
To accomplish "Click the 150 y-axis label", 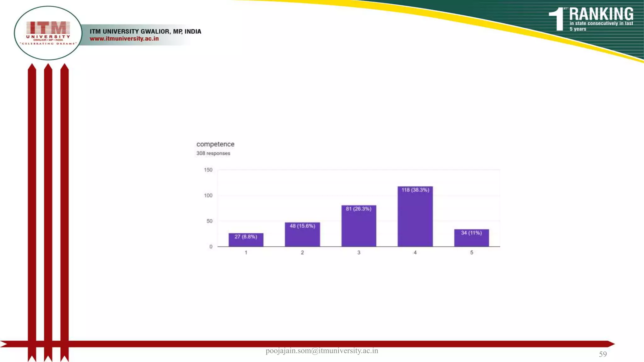I will [208, 170].
